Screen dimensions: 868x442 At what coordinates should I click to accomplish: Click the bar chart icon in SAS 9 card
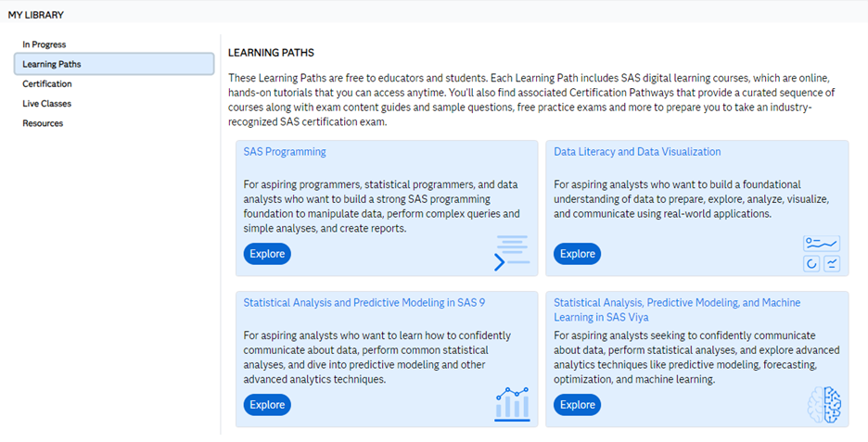point(512,403)
